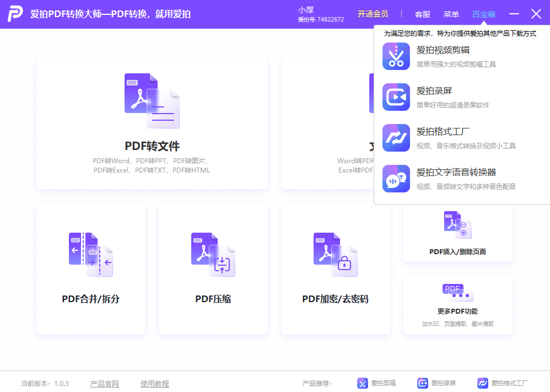Click the 爱拍文字语音转换器 title

pyautogui.click(x=456, y=173)
